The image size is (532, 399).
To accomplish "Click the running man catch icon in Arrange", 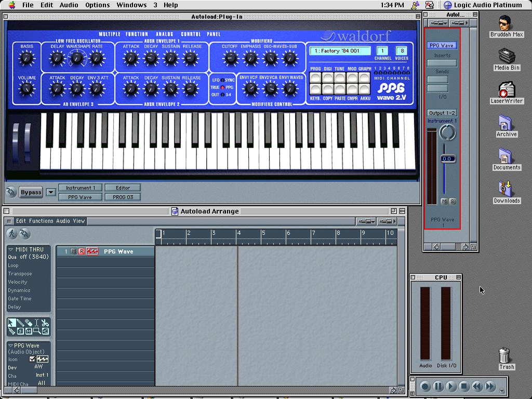I will [x=12, y=233].
